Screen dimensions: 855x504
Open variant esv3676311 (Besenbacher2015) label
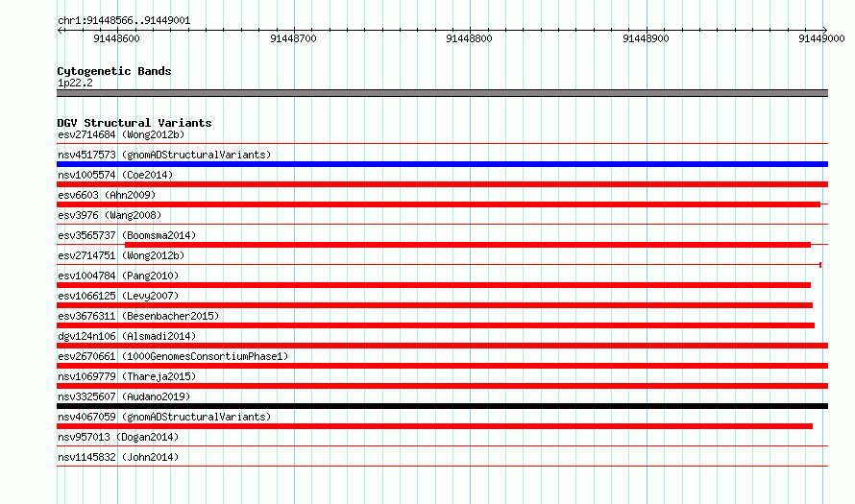click(x=138, y=316)
